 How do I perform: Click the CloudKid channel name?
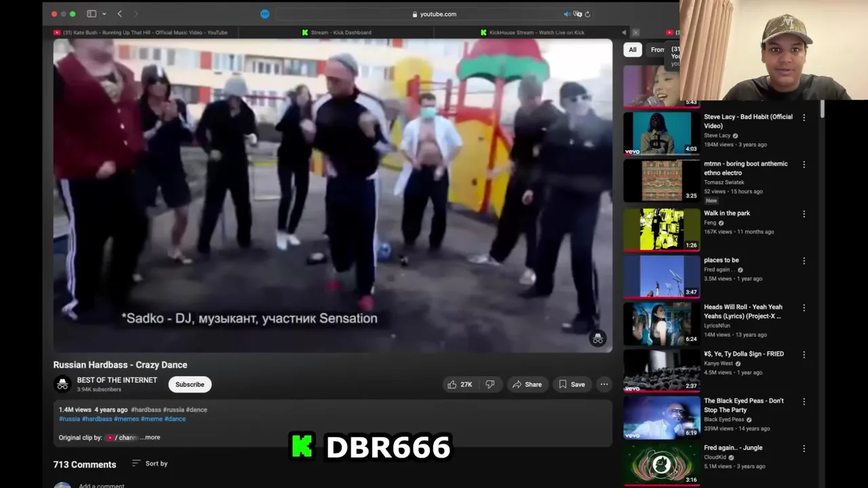pos(715,457)
